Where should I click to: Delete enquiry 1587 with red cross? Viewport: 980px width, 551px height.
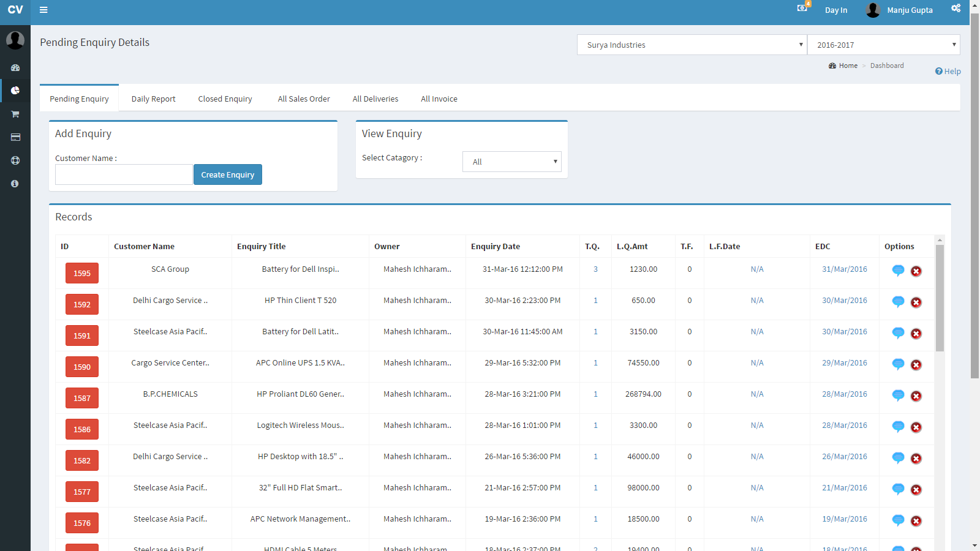tap(916, 396)
